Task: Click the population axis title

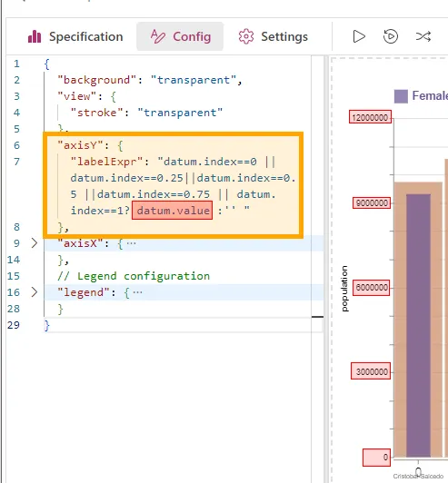Action: tap(344, 289)
